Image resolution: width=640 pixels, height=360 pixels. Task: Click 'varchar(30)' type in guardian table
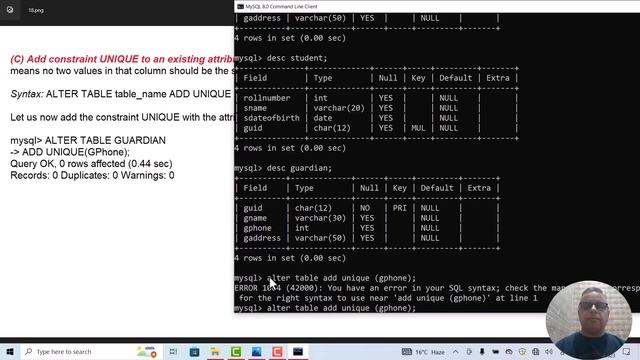click(320, 218)
